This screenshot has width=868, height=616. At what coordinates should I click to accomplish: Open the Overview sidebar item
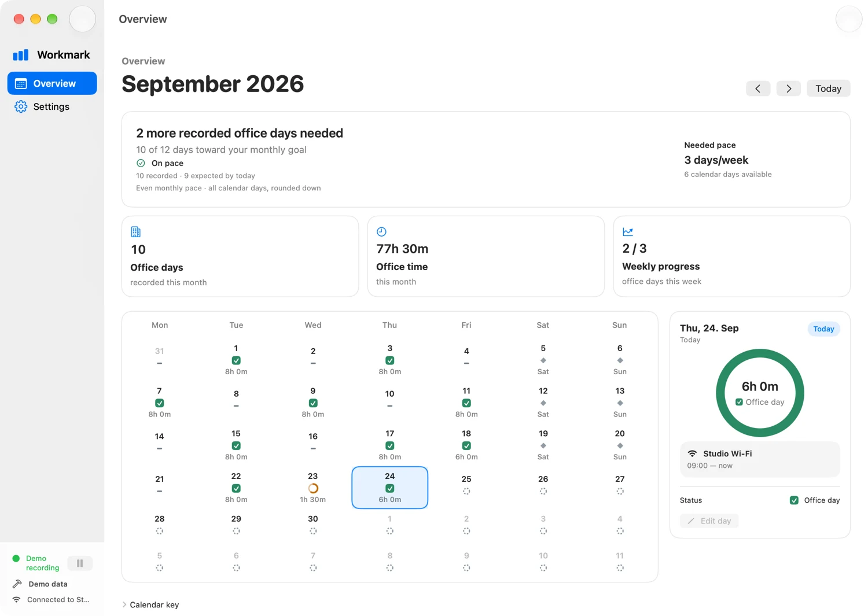(52, 83)
